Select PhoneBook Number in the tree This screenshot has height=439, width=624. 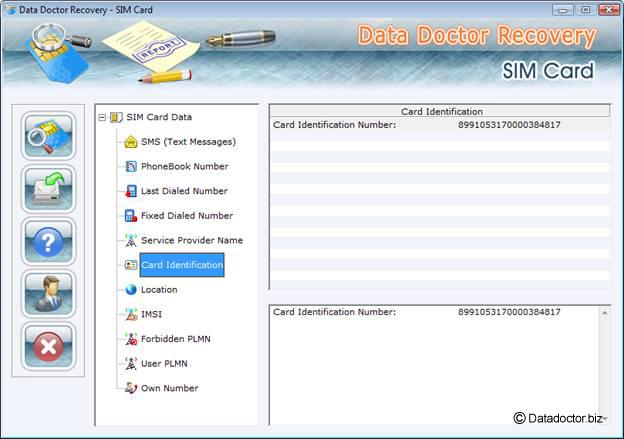[185, 166]
